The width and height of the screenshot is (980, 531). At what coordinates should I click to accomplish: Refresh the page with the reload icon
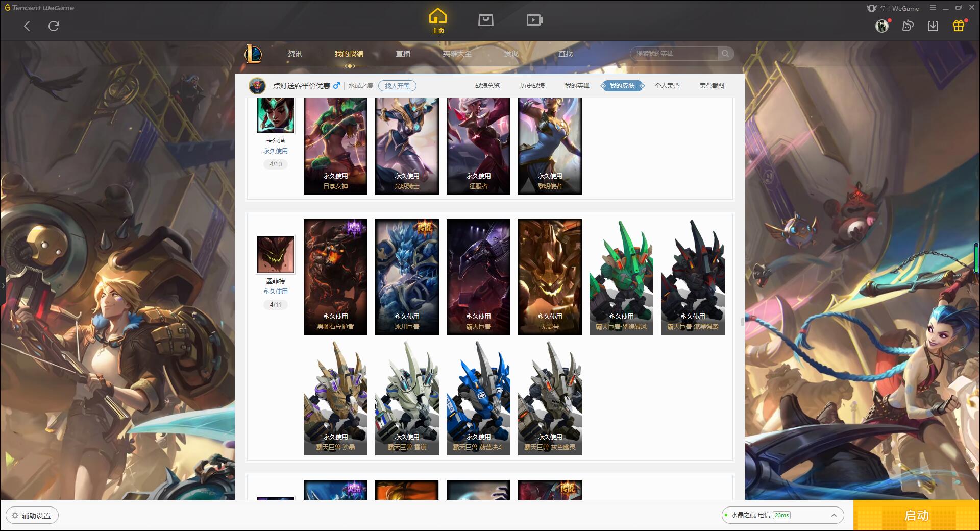tap(54, 26)
